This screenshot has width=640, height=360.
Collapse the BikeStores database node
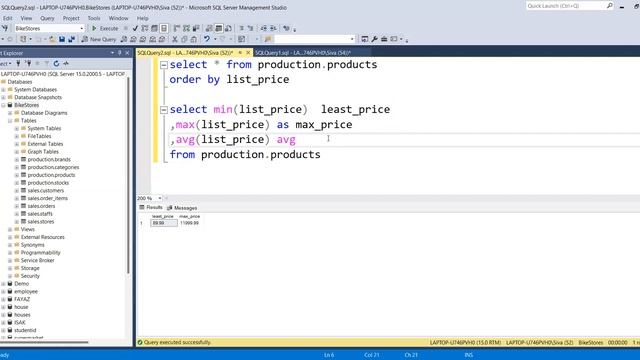pos(3,105)
